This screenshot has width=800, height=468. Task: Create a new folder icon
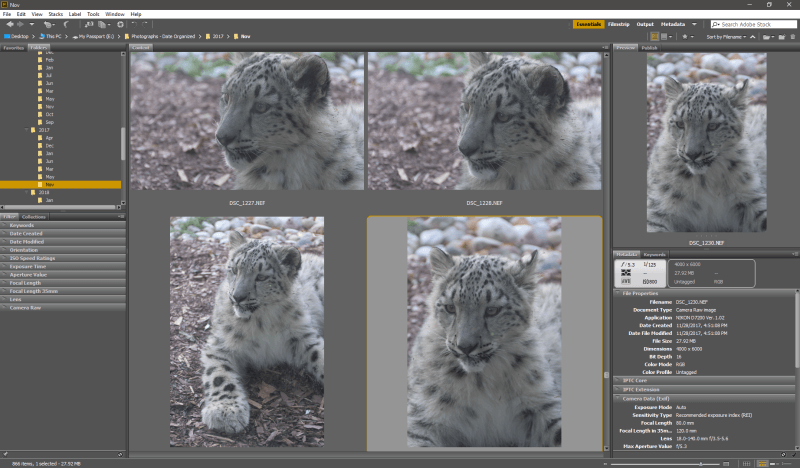coord(782,37)
